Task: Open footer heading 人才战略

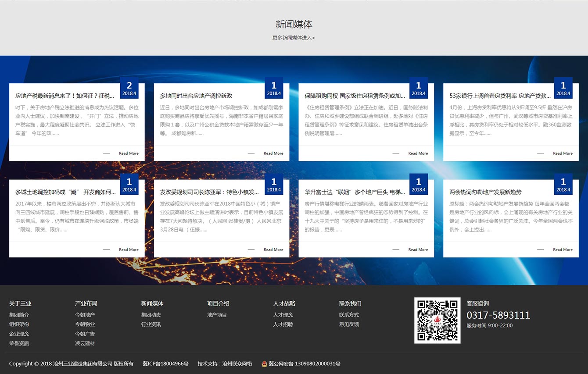Action: click(284, 303)
